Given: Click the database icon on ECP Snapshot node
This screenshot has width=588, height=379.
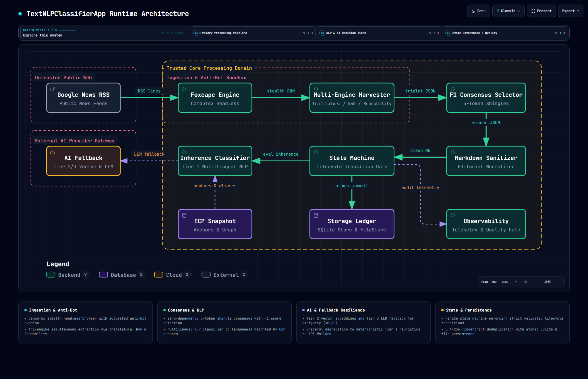Looking at the screenshot, I should point(184,215).
